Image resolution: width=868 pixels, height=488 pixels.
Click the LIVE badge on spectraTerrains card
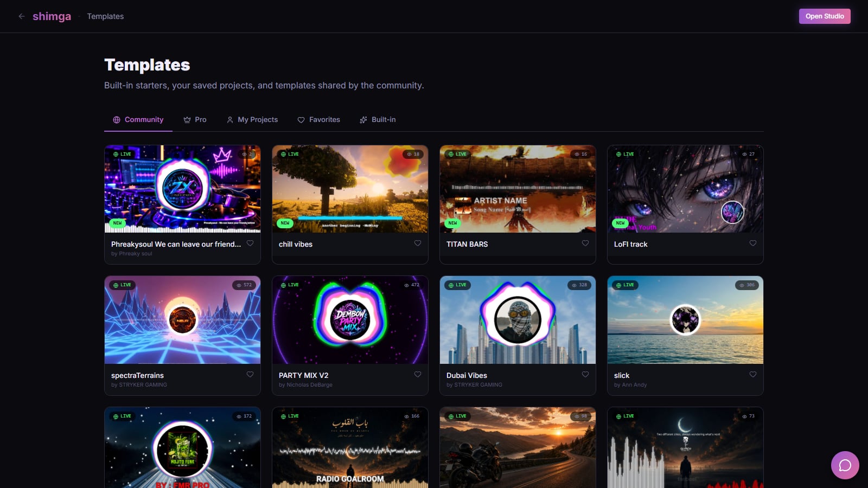coord(122,285)
